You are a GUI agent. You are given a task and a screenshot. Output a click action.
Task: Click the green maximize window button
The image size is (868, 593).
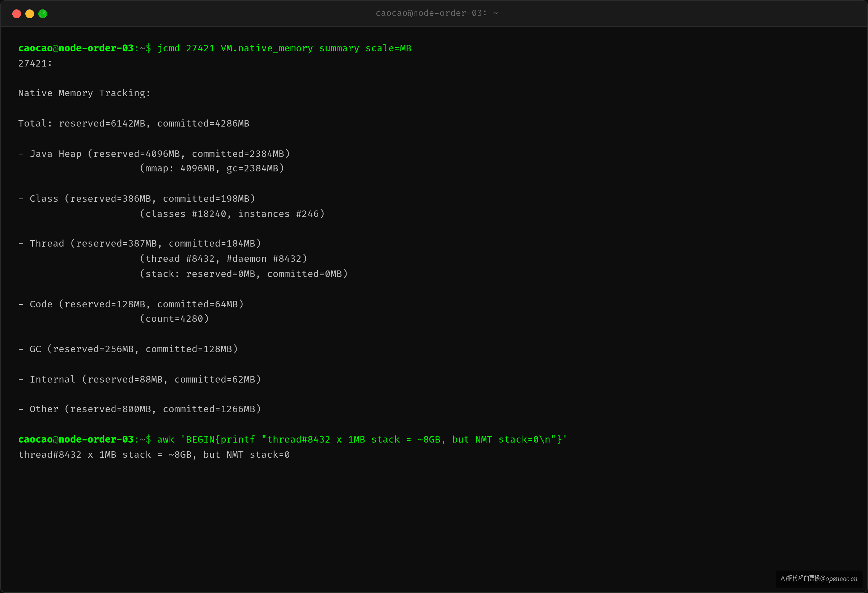click(43, 14)
